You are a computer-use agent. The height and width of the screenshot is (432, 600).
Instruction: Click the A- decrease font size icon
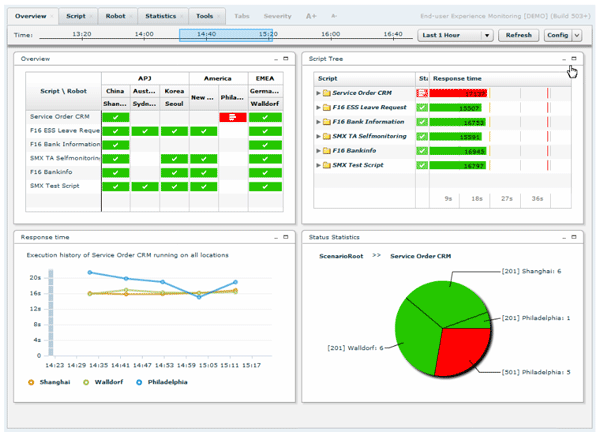pos(334,16)
